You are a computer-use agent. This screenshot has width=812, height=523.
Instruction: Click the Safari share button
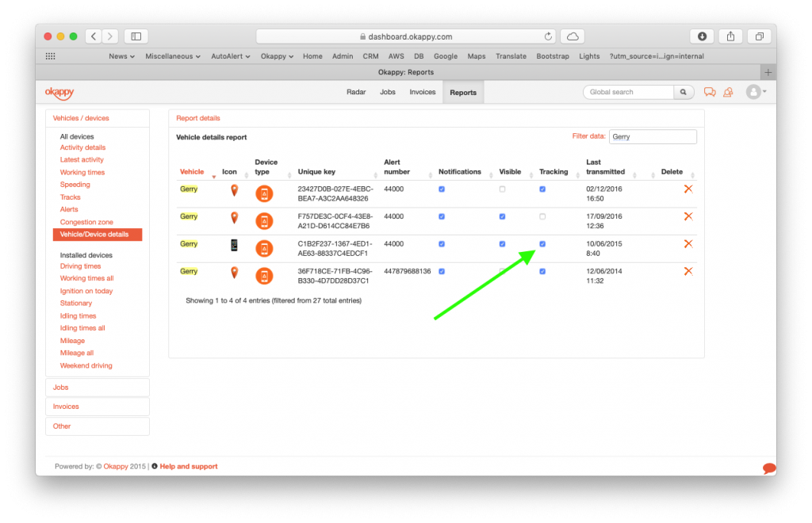(730, 36)
